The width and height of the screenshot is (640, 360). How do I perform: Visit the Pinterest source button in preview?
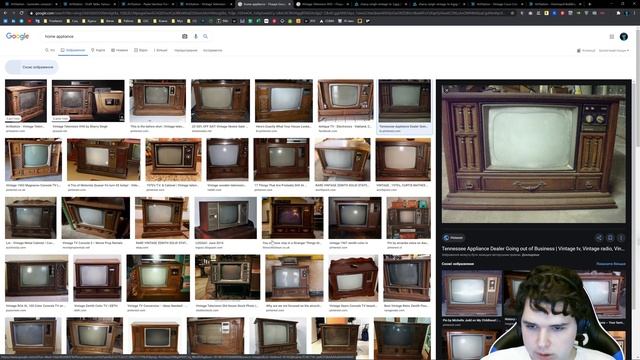tap(453, 238)
